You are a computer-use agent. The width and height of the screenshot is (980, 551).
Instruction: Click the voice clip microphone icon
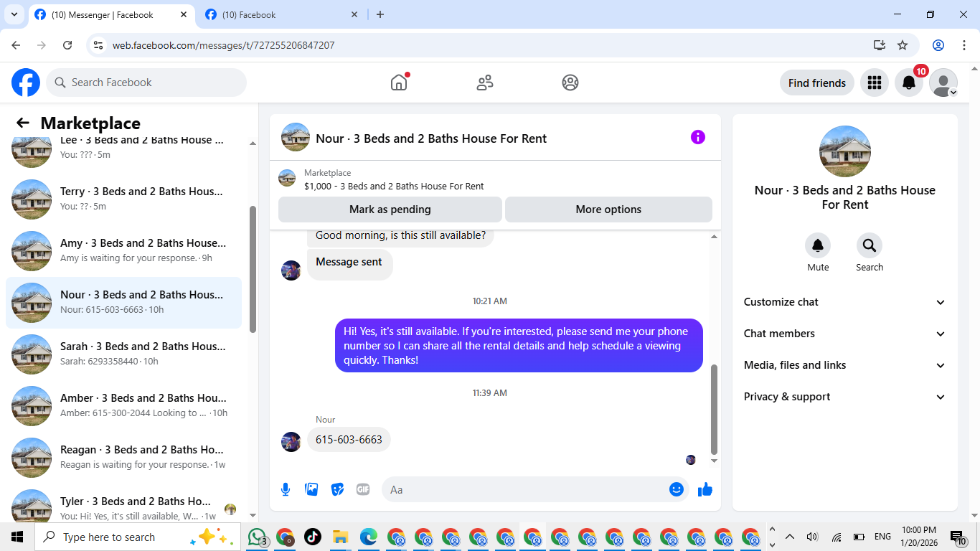click(286, 489)
